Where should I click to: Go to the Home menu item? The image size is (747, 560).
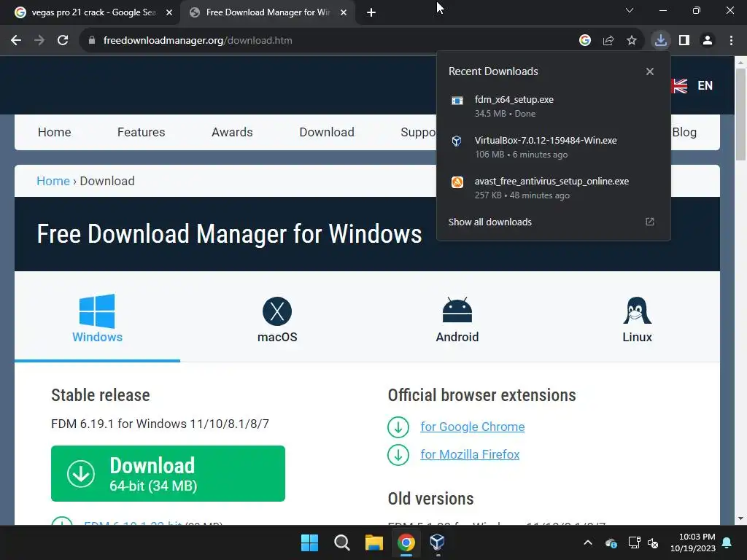coord(54,133)
